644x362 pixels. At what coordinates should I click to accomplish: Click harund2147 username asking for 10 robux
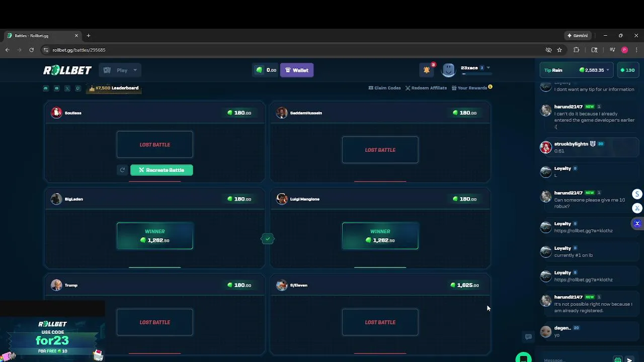568,193
